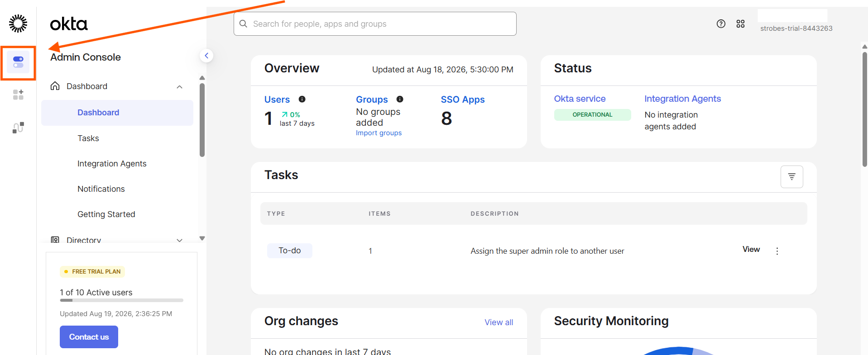This screenshot has width=868, height=355.
Task: Open the SSO Apps link
Action: (x=463, y=99)
